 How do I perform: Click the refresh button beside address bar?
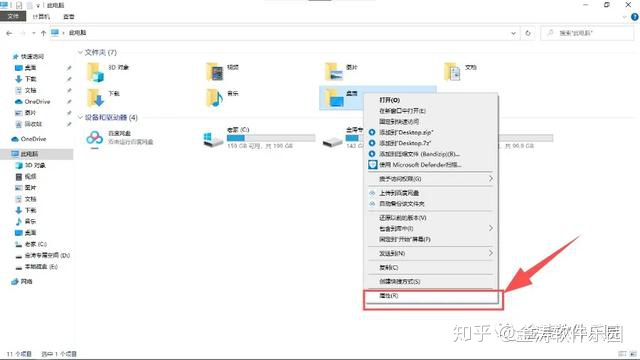[x=528, y=33]
